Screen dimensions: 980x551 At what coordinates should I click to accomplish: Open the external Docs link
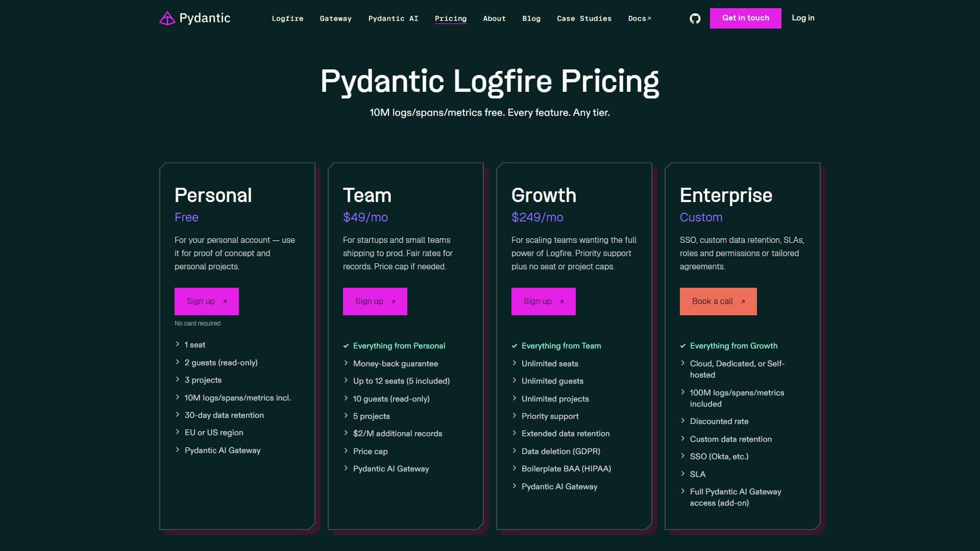click(x=639, y=18)
